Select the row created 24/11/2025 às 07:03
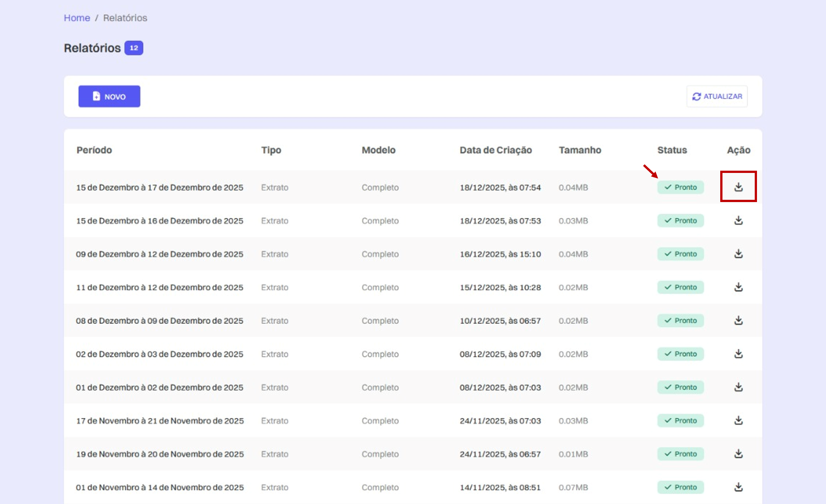 coord(413,421)
